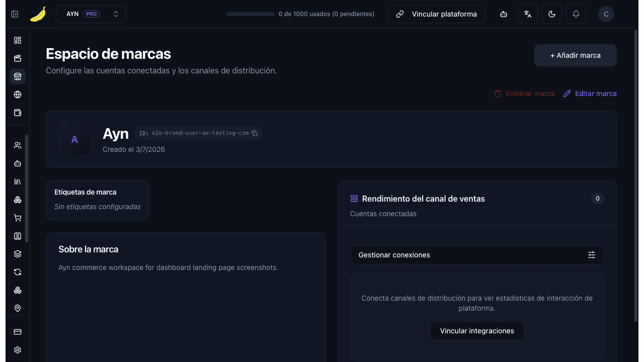Click the usage progress bar

pos(251,14)
